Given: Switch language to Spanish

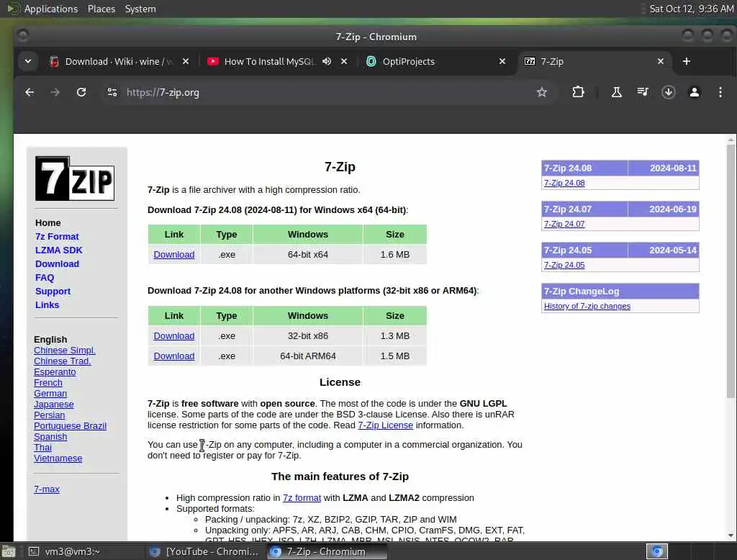Looking at the screenshot, I should point(50,437).
